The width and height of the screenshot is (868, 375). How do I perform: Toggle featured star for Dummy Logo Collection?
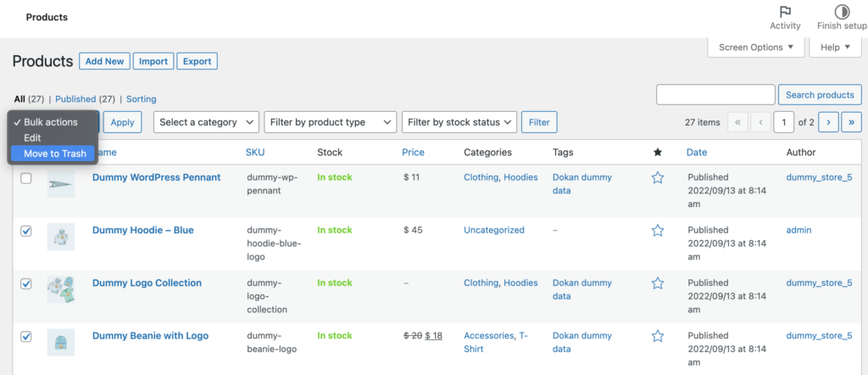[x=657, y=283]
